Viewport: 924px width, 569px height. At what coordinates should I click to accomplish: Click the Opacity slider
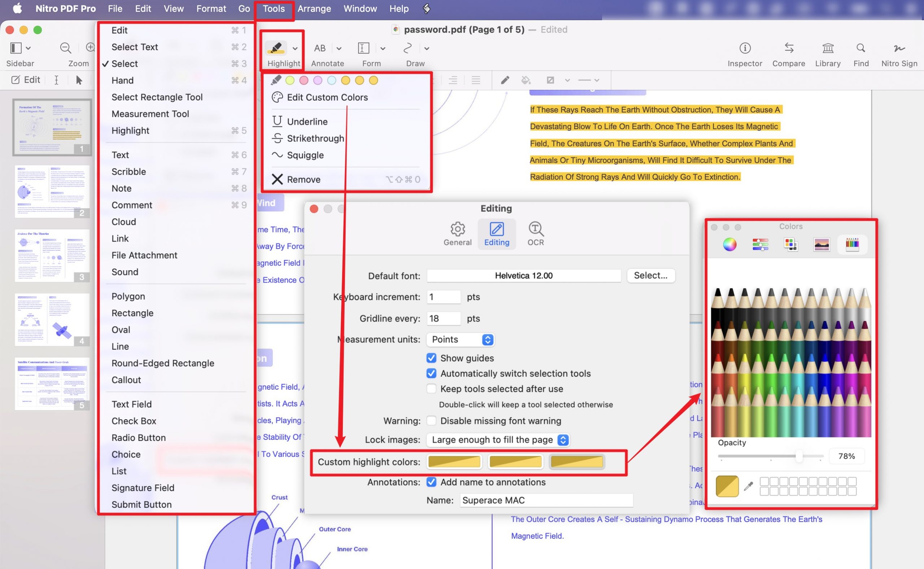[771, 456]
